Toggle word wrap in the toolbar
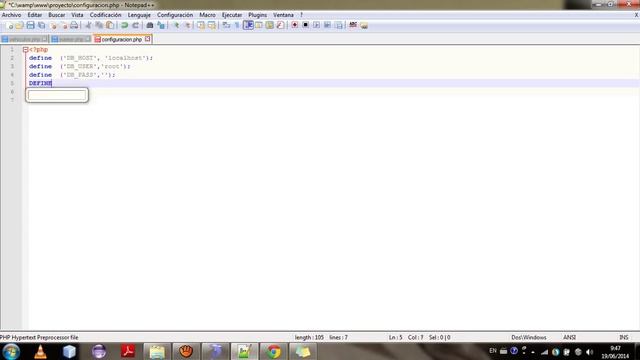Screen dimensions: 640x360 226,25
